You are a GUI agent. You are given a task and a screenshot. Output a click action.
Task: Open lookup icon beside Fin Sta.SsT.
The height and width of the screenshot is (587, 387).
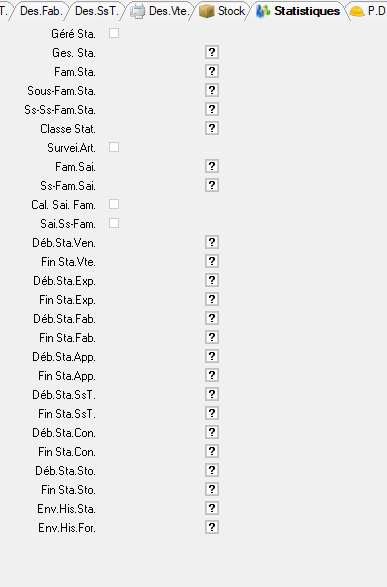coord(212,413)
